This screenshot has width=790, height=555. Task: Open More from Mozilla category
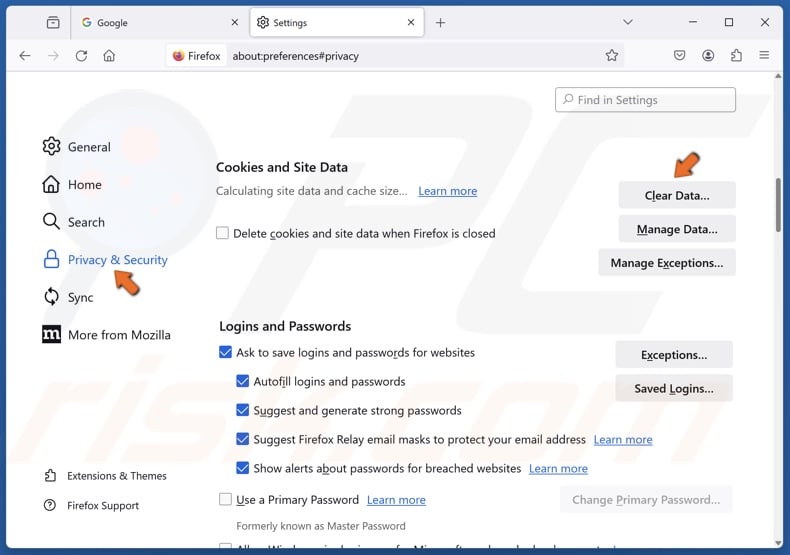106,335
